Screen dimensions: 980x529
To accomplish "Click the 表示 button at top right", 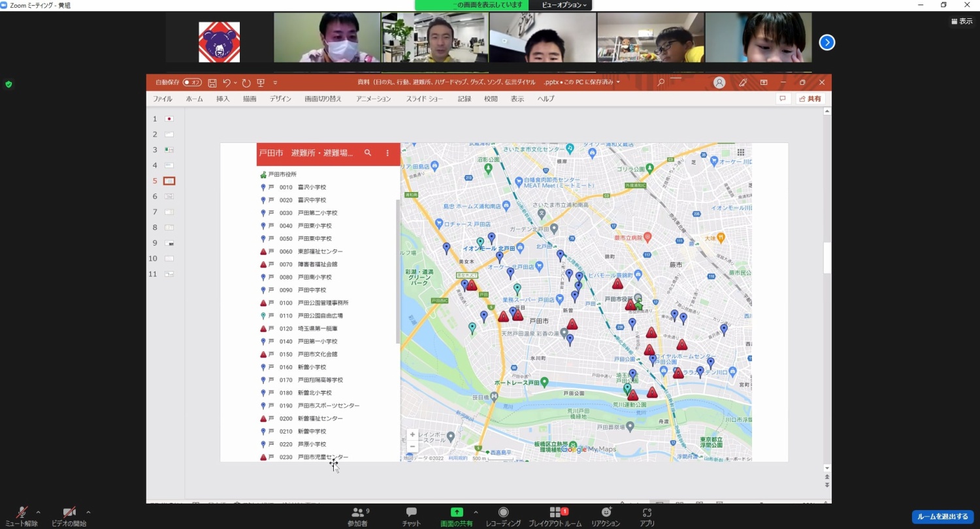I will [962, 22].
